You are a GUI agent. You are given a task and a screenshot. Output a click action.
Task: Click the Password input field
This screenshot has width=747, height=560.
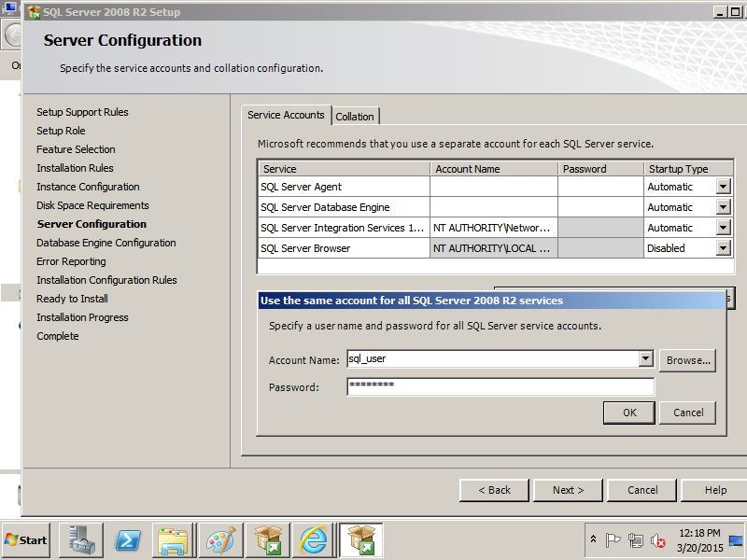500,386
